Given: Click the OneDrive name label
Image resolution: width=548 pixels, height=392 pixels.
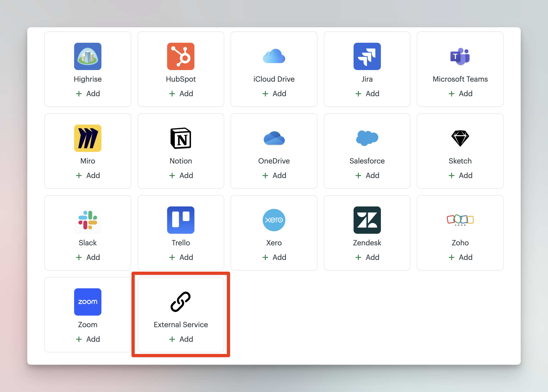Looking at the screenshot, I should (x=274, y=161).
